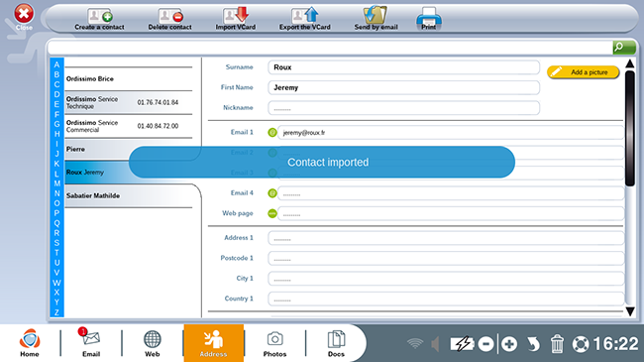The height and width of the screenshot is (362, 644).
Task: Click the Email 1 green at-sign icon
Action: (271, 133)
